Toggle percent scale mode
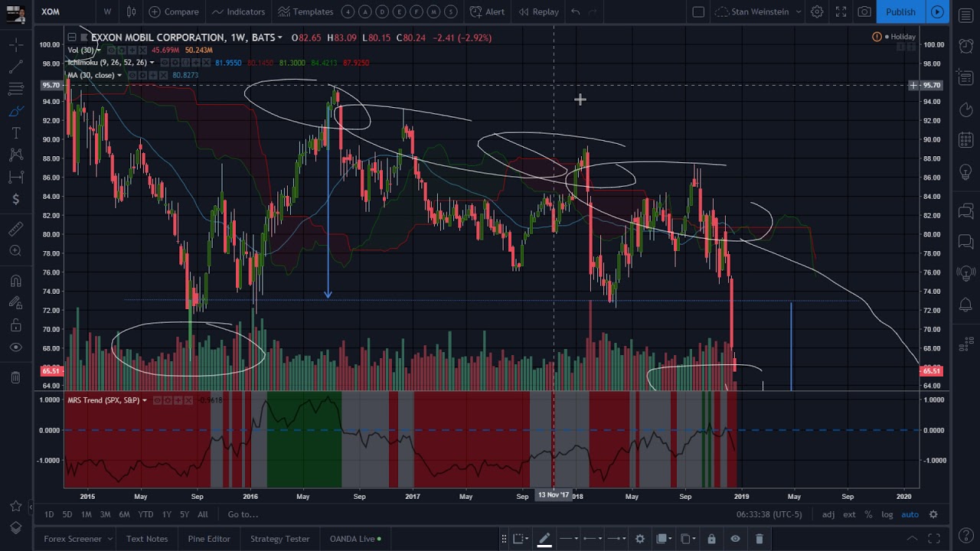The width and height of the screenshot is (980, 551). 868,514
